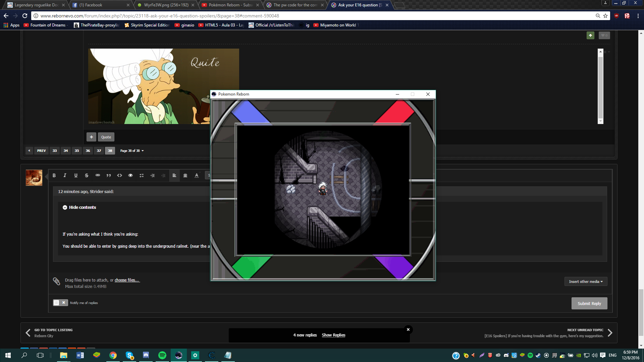Increase the indent in the editor
The width and height of the screenshot is (644, 362).
(152, 175)
